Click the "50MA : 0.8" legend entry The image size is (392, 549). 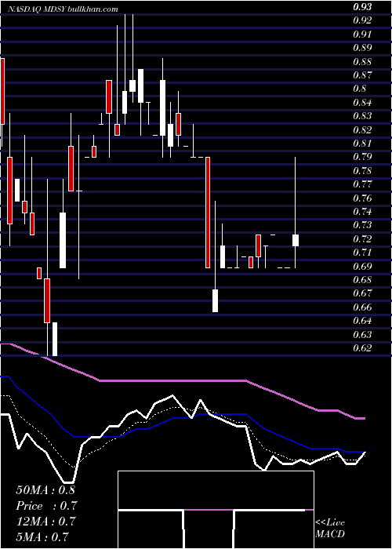pyautogui.click(x=45, y=490)
